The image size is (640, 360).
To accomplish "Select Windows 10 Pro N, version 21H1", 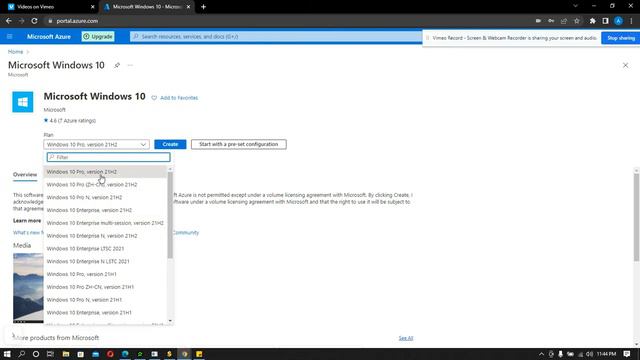I will [105, 300].
